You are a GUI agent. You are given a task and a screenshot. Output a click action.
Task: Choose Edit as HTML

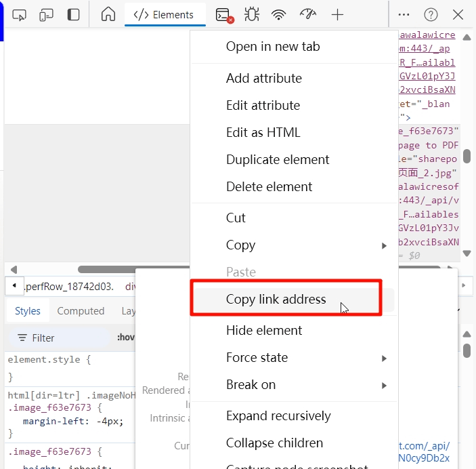pos(294,133)
